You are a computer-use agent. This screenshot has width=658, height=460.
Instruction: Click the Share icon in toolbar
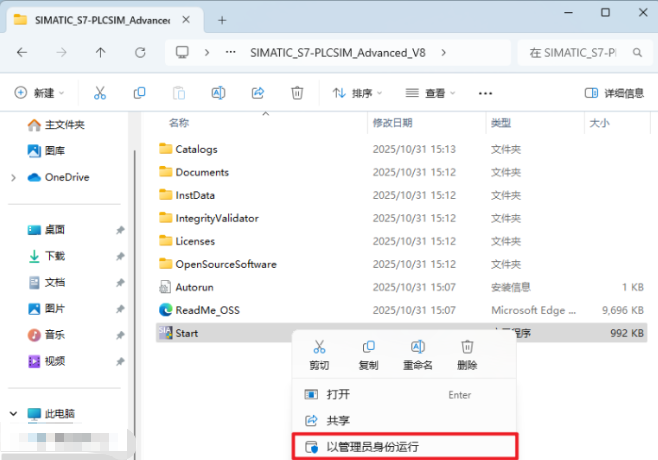(257, 93)
